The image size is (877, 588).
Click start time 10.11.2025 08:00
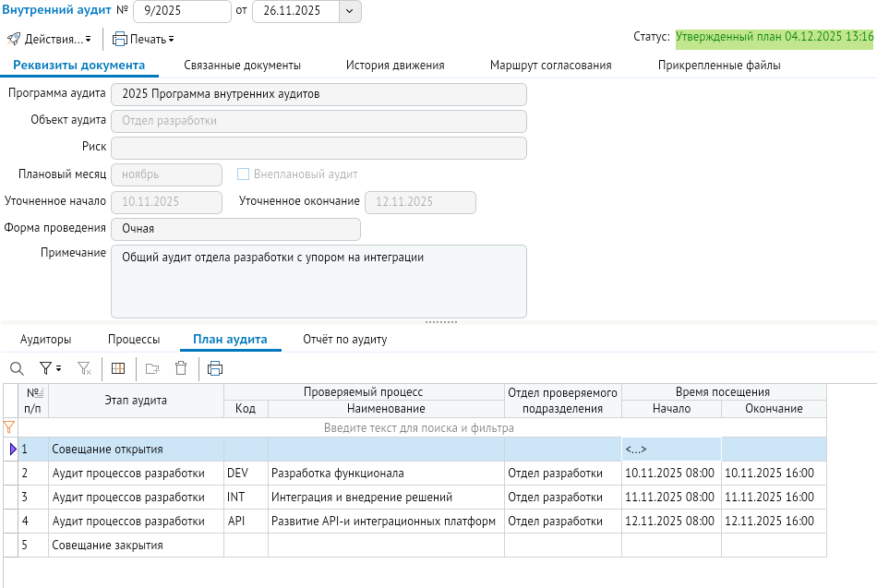(670, 474)
